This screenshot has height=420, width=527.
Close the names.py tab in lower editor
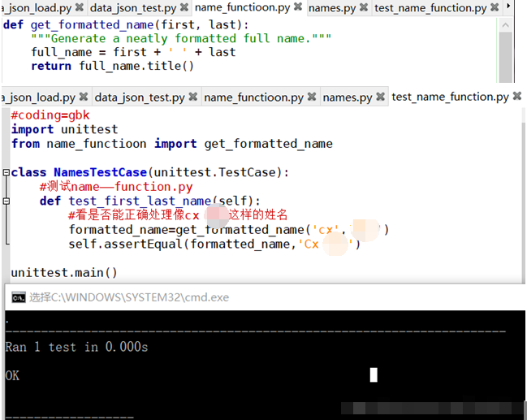click(x=381, y=97)
